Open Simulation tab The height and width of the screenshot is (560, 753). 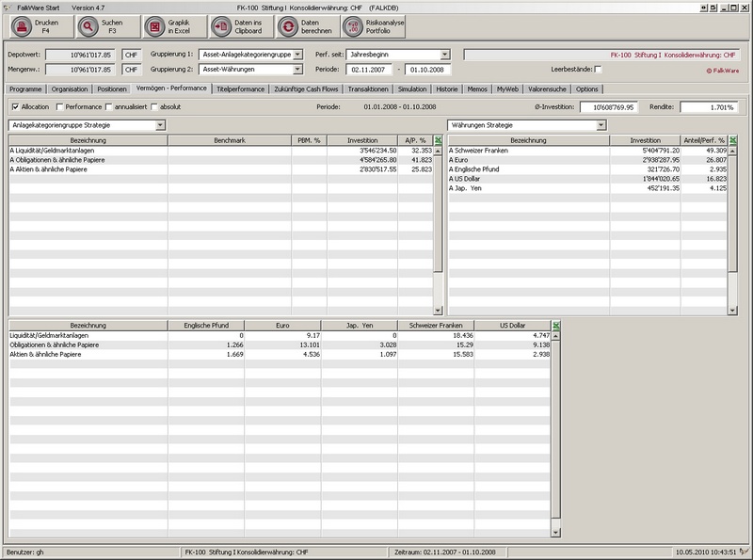(412, 89)
